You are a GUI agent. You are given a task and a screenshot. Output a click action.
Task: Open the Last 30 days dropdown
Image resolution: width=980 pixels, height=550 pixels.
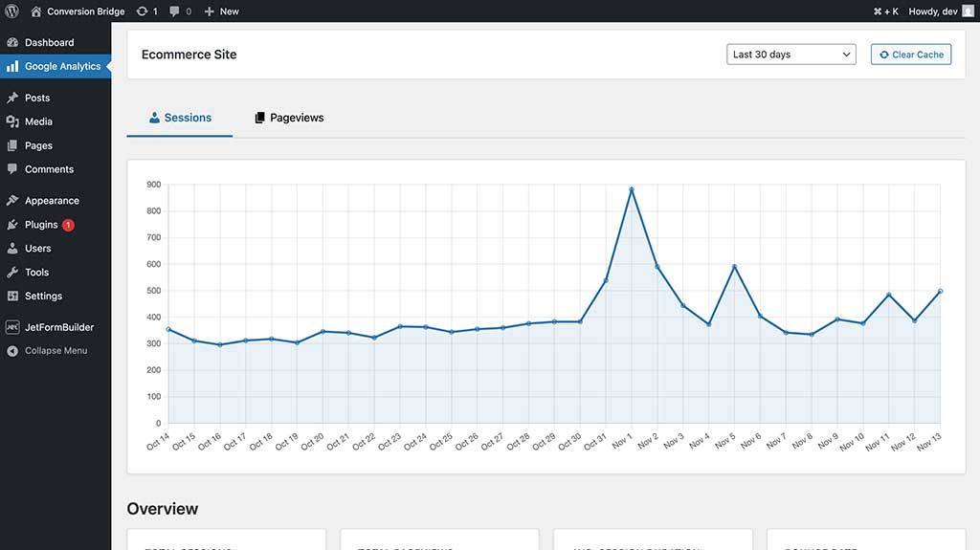click(x=791, y=55)
